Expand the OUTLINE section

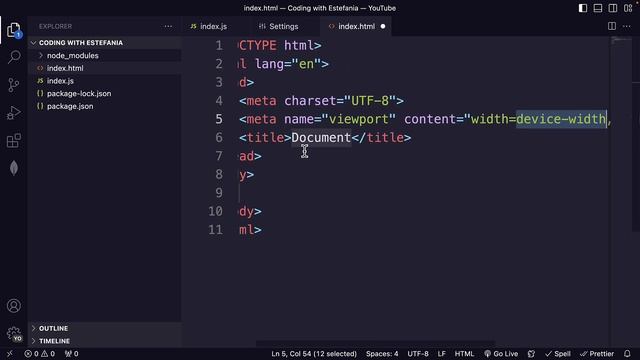pos(105,328)
